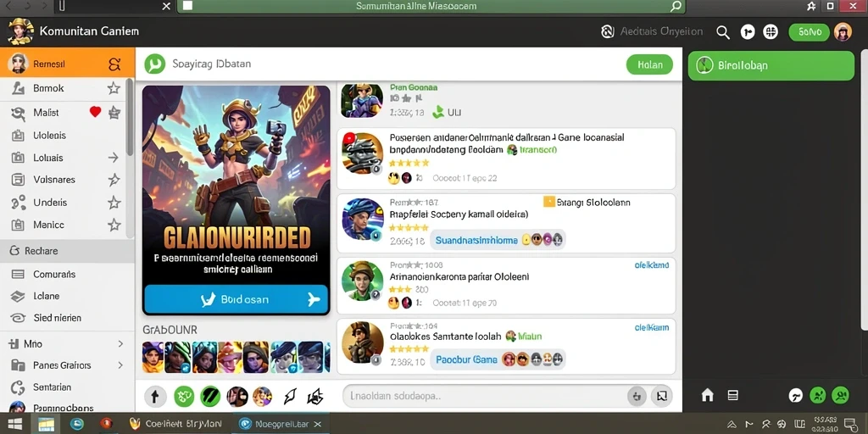Viewport: 868px width, 434px height.
Task: Switch to the Coeiñelt BiryMonl taskbar app
Action: 175,424
